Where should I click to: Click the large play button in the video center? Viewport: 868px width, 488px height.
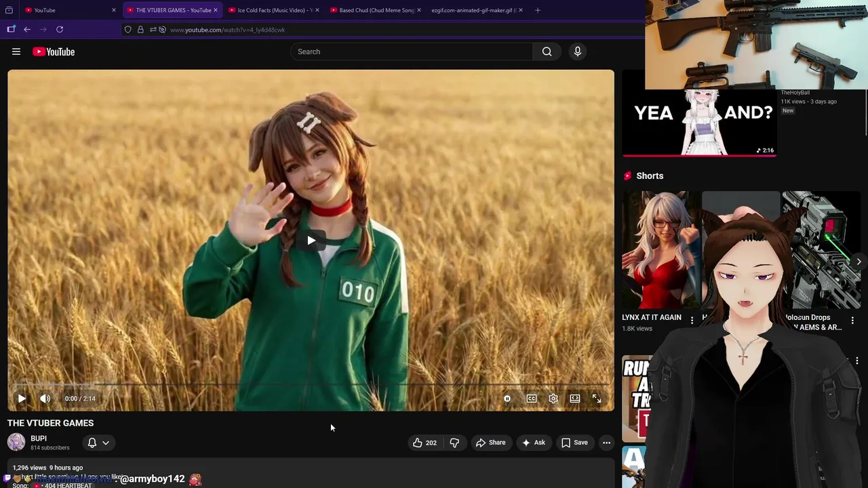click(311, 241)
